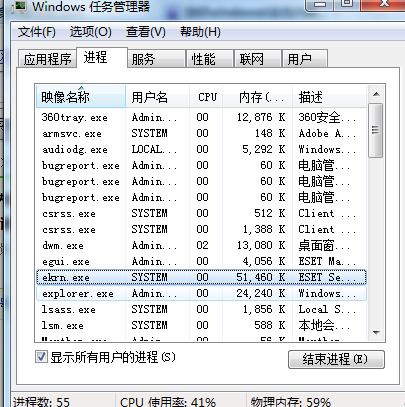Sort by 用户名 column header
Viewport: 405px width, 407px height.
pyautogui.click(x=157, y=97)
